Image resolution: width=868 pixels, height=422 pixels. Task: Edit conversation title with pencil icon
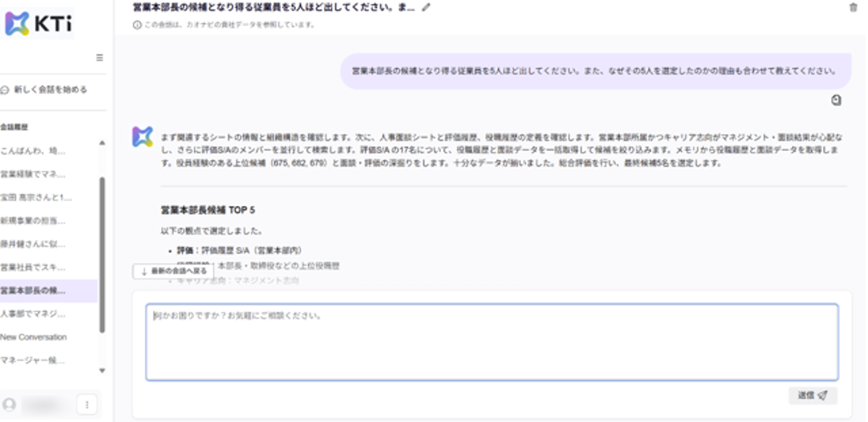[426, 7]
